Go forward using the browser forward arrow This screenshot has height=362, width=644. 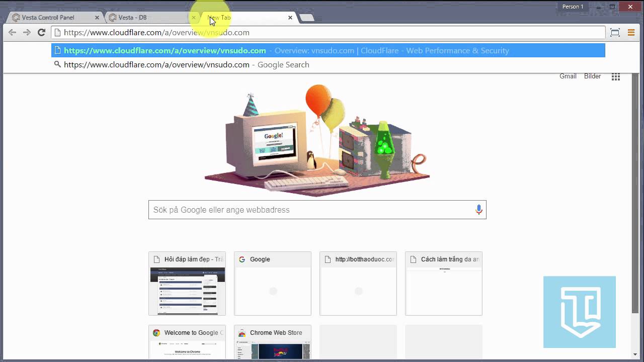pyautogui.click(x=27, y=33)
